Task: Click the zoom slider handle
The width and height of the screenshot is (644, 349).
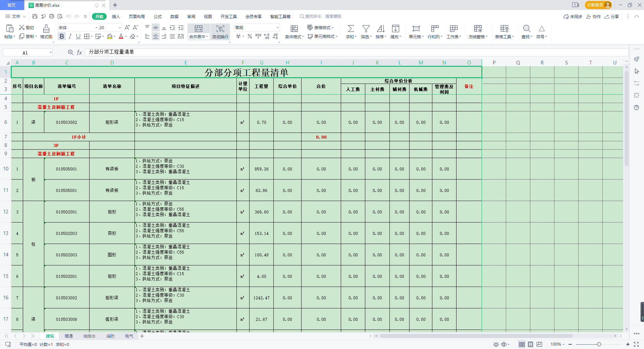Action: pos(599,344)
